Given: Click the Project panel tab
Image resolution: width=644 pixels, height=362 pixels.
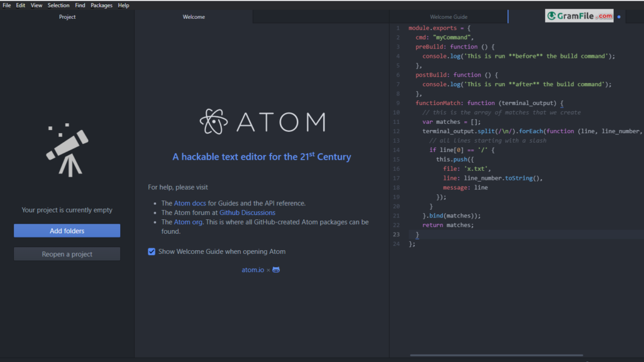Looking at the screenshot, I should tap(67, 17).
